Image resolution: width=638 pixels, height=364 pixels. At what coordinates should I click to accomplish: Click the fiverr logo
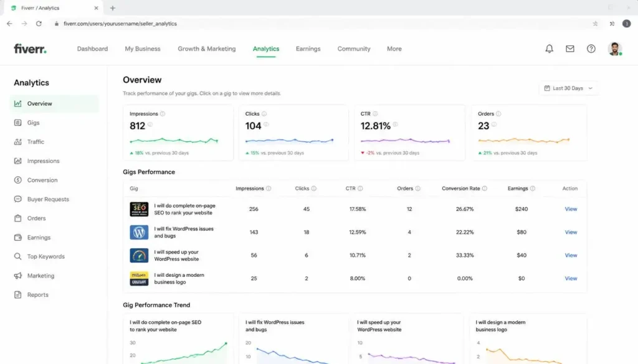[30, 49]
